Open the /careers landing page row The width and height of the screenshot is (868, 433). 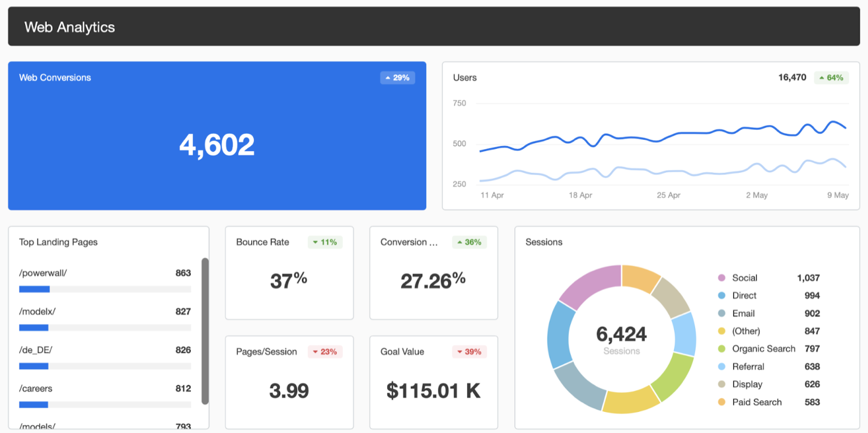105,395
